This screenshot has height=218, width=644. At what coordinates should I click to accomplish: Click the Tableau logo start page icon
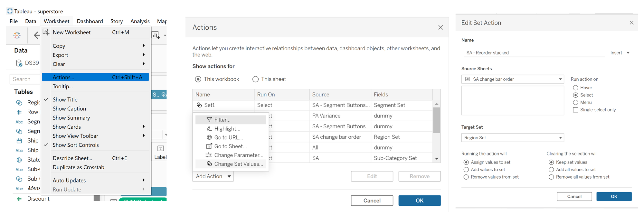tap(17, 35)
